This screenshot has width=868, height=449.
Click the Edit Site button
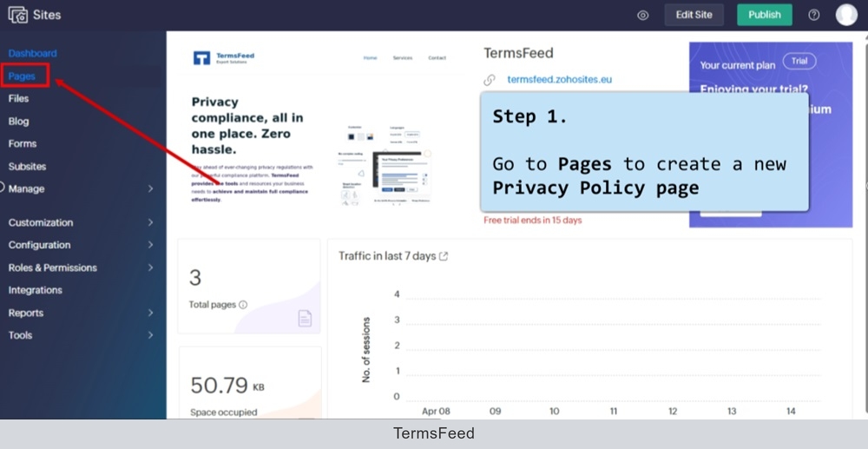[694, 15]
